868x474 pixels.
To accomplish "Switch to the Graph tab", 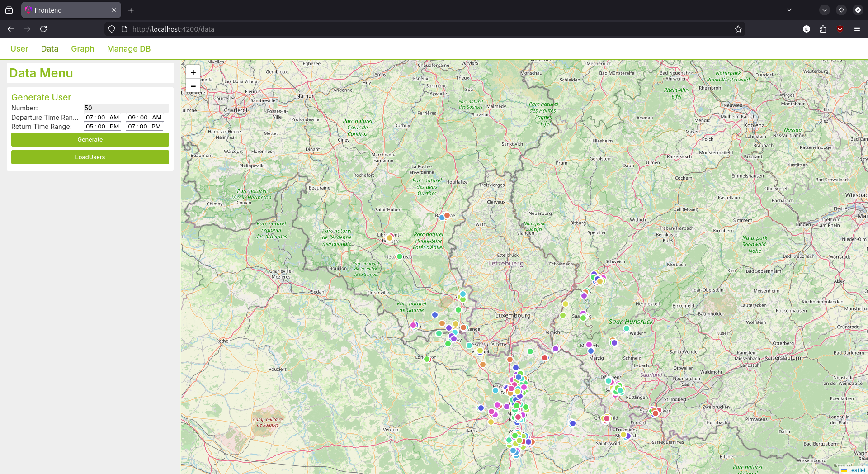I will tap(82, 49).
